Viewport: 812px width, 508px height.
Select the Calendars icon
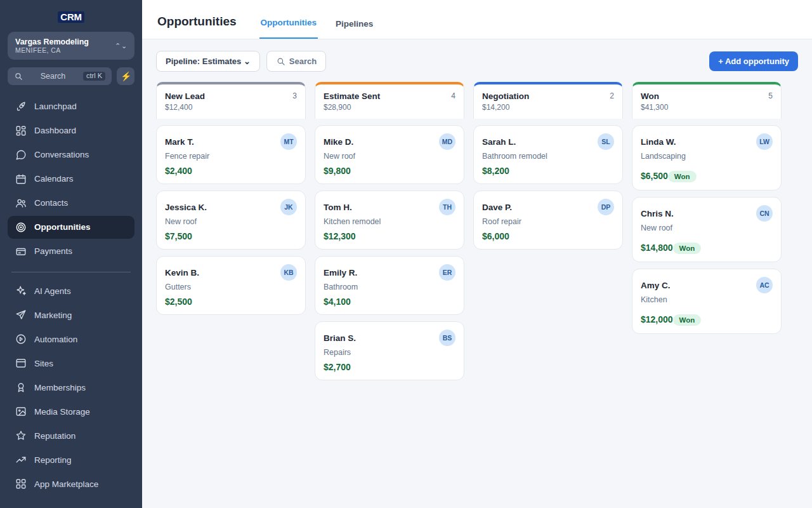(21, 179)
